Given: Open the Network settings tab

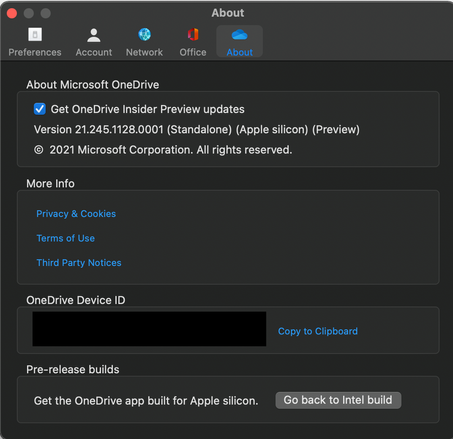Looking at the screenshot, I should 144,42.
